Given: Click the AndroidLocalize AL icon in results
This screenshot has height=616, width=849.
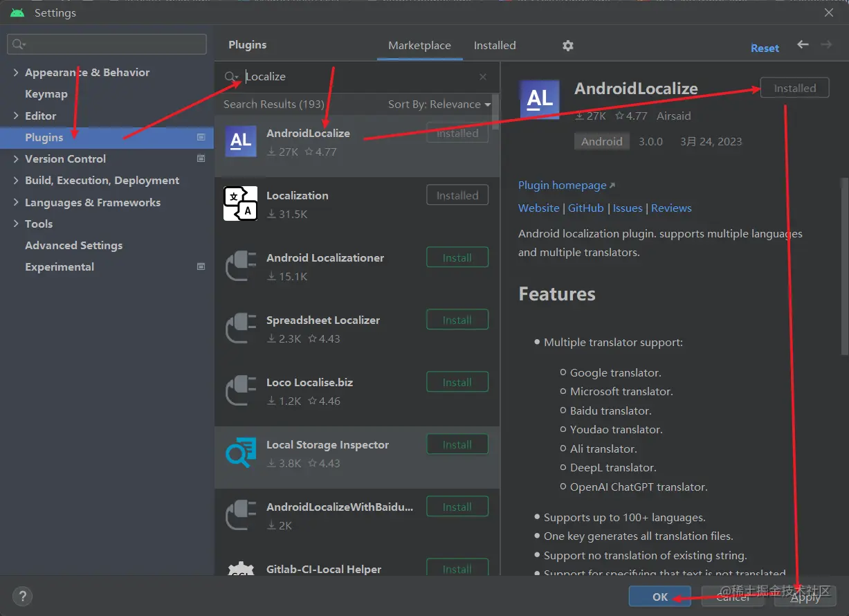Looking at the screenshot, I should tap(241, 141).
